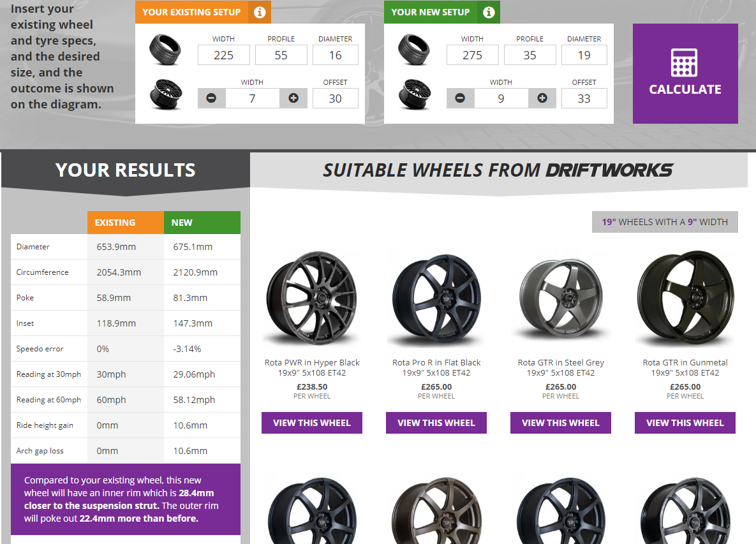Click the info icon beside Your New Setup
Viewport: 756px width, 544px height.
click(x=489, y=12)
